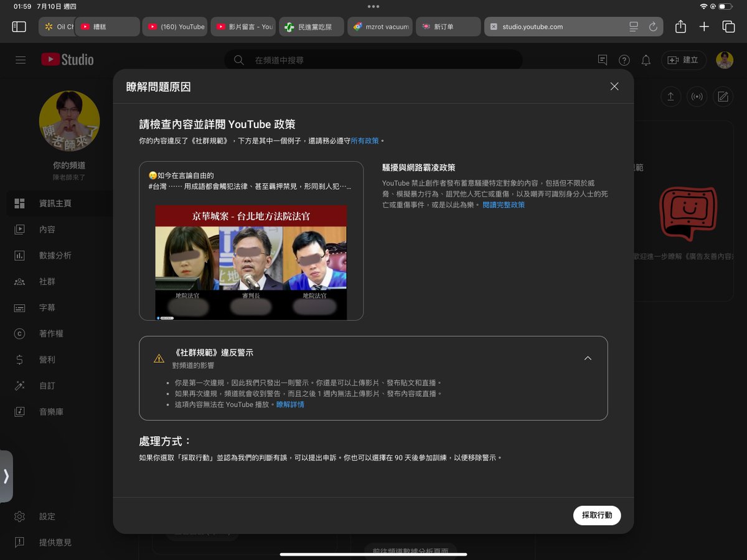Open the notifications bell
This screenshot has width=747, height=560.
coord(646,60)
